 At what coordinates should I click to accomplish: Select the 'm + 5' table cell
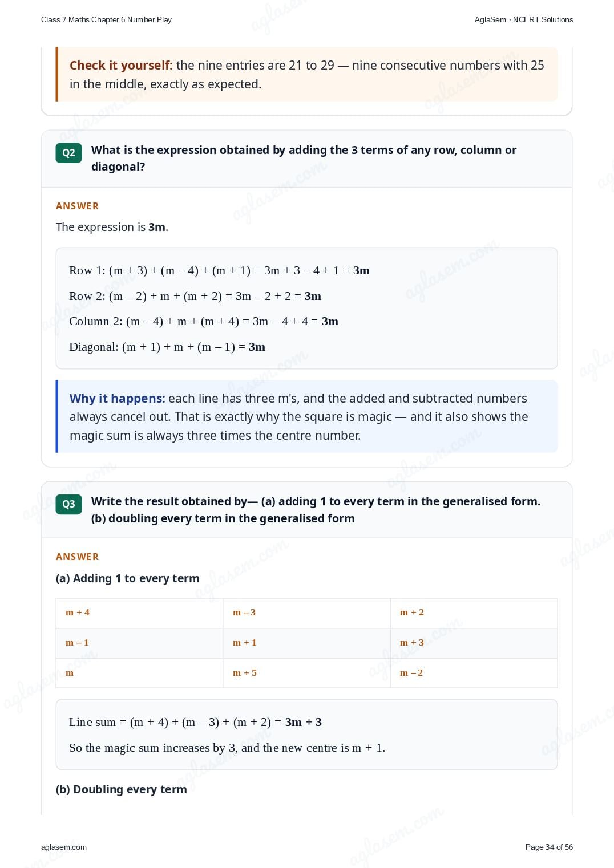click(306, 674)
